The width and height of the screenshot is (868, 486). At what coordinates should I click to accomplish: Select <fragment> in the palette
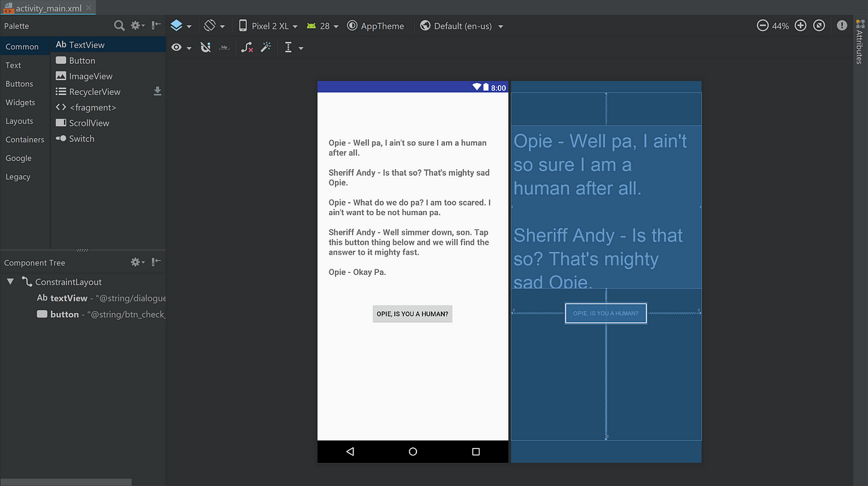pyautogui.click(x=108, y=107)
